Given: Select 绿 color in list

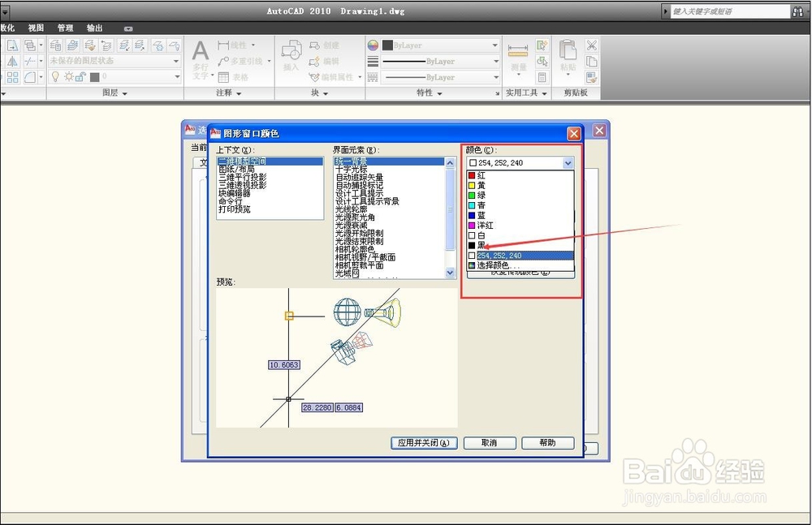Looking at the screenshot, I should click(x=520, y=196).
